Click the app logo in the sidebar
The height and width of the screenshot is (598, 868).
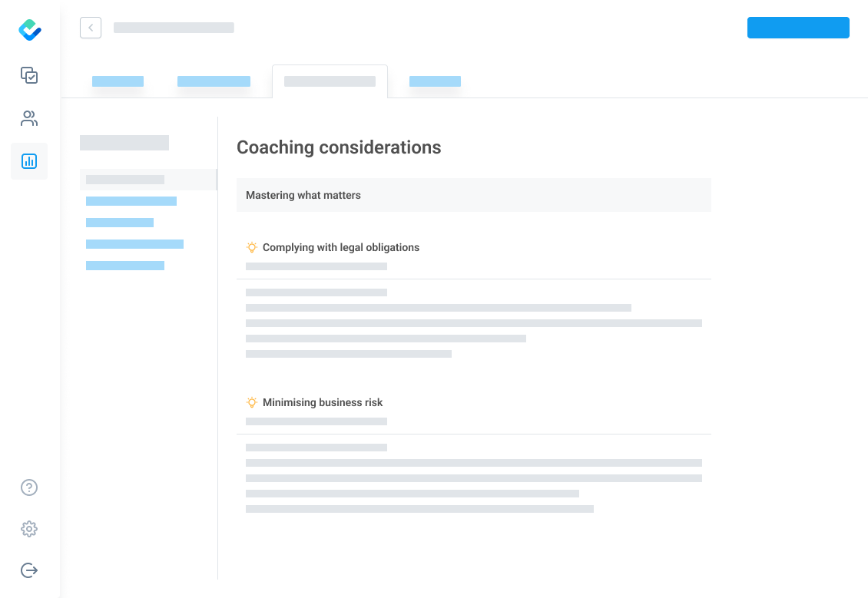[30, 30]
